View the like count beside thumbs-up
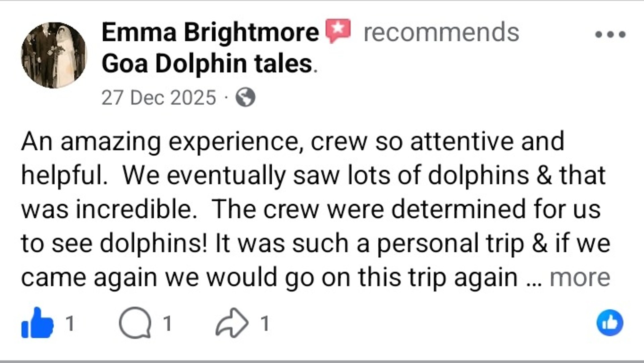Image resolution: width=644 pixels, height=363 pixels. tap(69, 323)
